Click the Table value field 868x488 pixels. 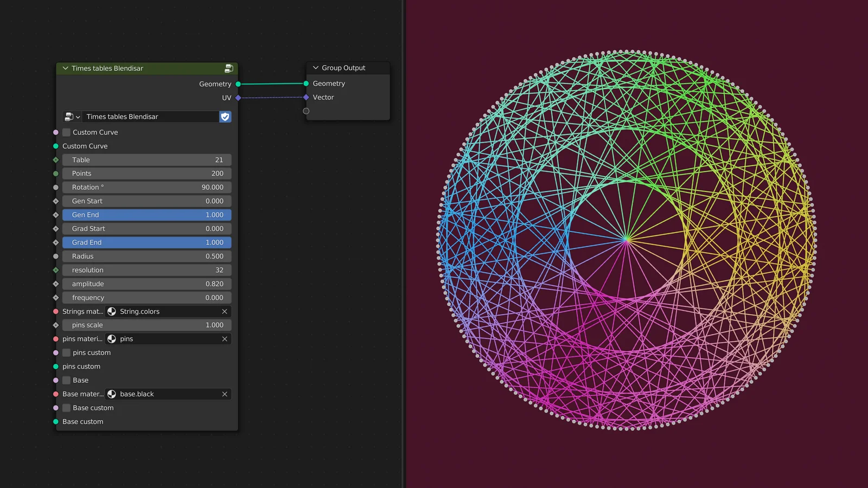click(146, 160)
